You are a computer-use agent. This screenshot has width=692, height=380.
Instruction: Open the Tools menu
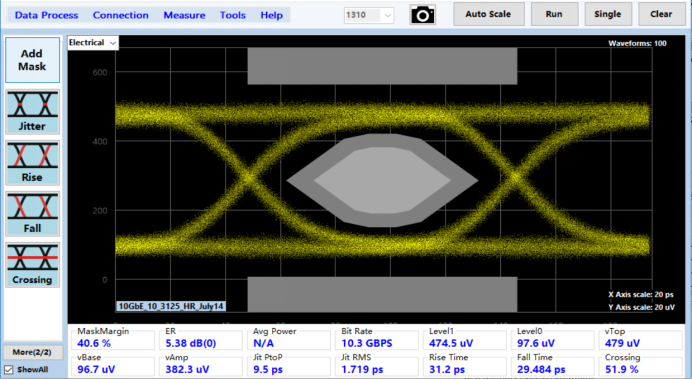pos(233,15)
